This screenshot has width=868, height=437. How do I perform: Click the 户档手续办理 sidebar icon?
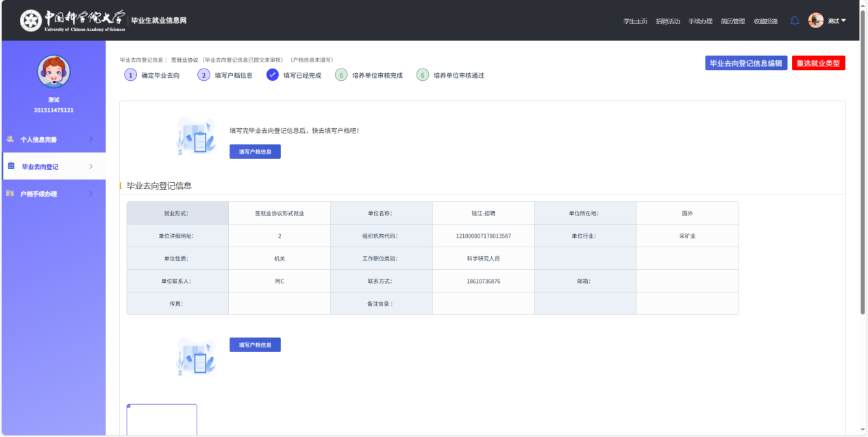(x=10, y=194)
